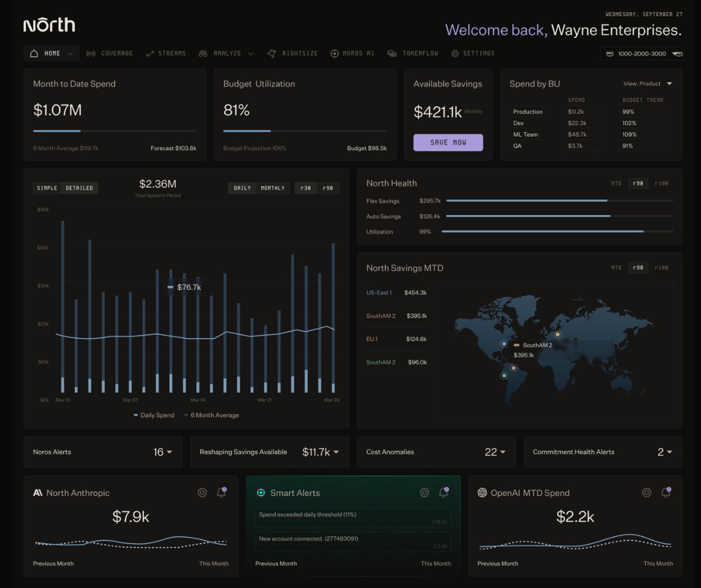Click North Anthropic notification bell
701x588 pixels.
222,492
